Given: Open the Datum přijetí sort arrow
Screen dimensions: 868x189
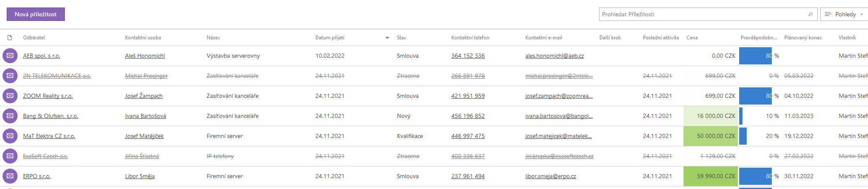Looking at the screenshot, I should click(x=387, y=38).
